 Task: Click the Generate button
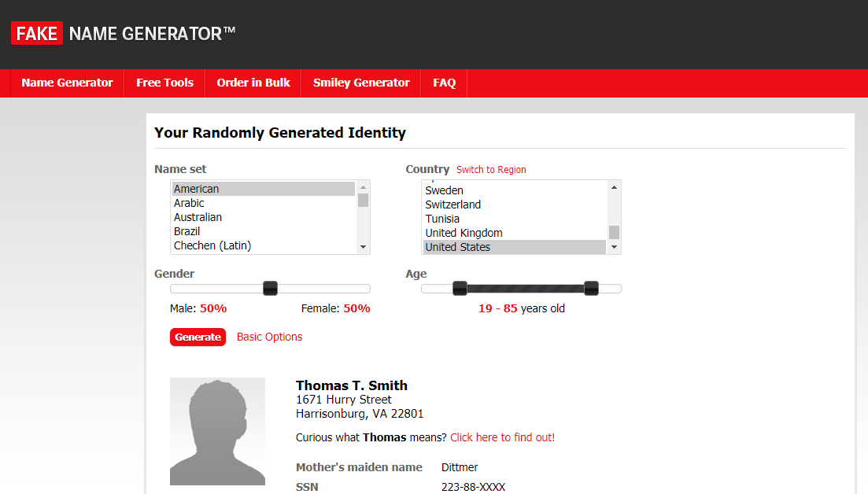198,337
